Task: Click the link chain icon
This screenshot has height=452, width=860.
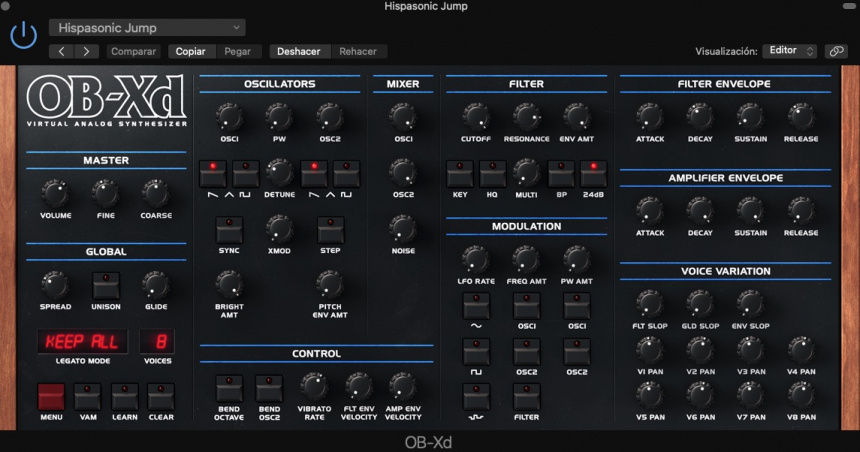Action: pos(835,51)
